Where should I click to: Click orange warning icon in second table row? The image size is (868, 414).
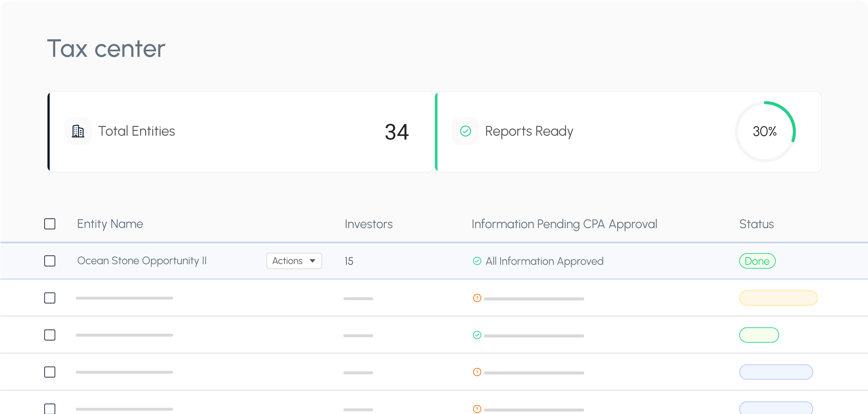coord(477,298)
